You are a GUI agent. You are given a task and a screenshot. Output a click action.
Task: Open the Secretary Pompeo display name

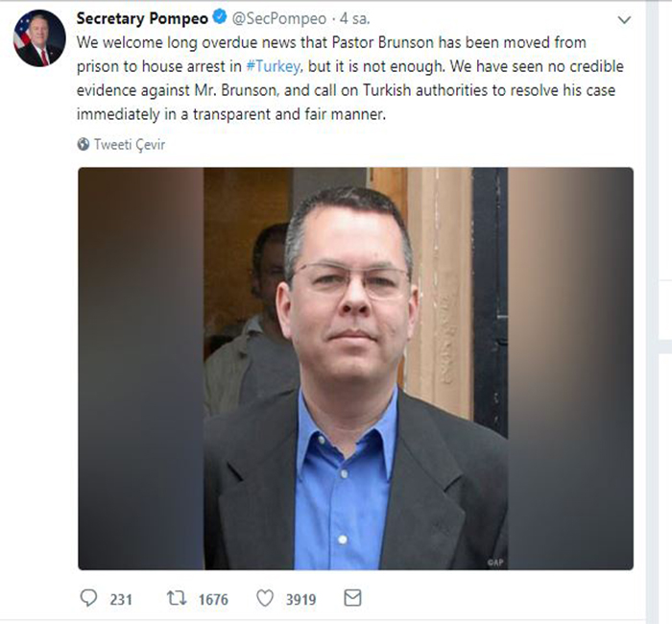pyautogui.click(x=142, y=18)
